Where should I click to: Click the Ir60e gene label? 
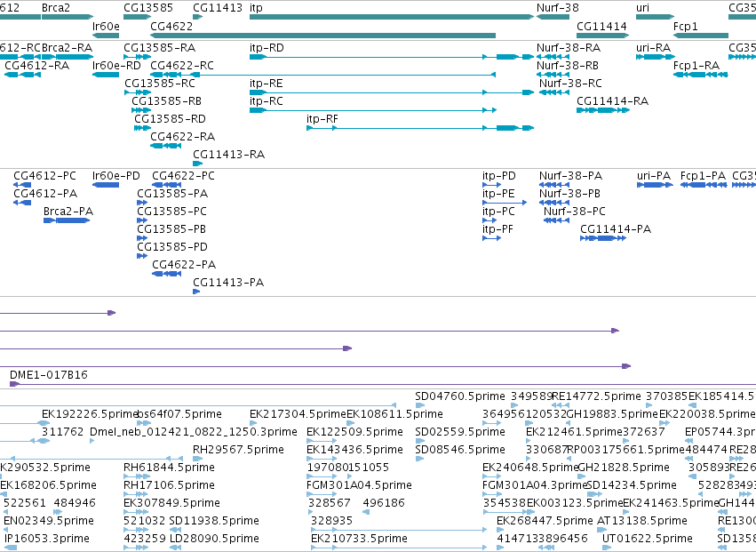(106, 26)
